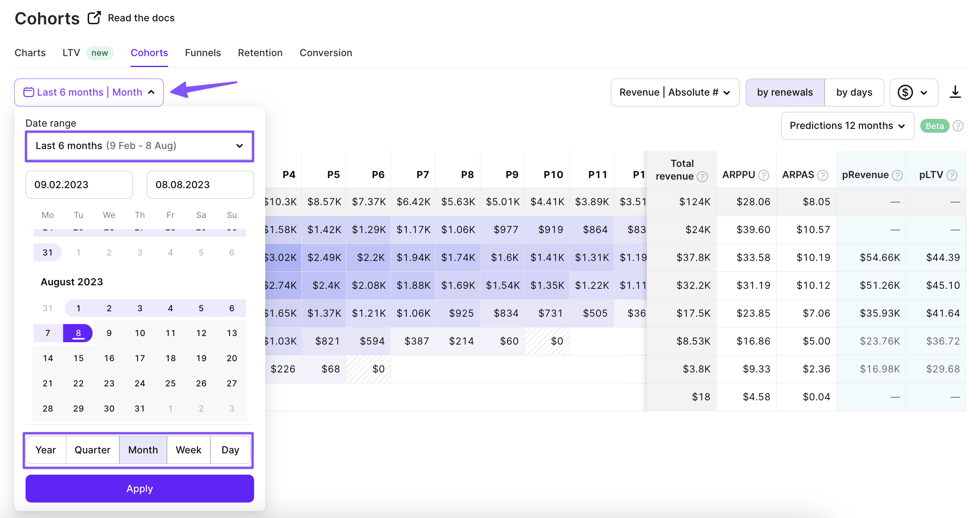980x518 pixels.
Task: Choose Quarter granularity
Action: pos(92,450)
